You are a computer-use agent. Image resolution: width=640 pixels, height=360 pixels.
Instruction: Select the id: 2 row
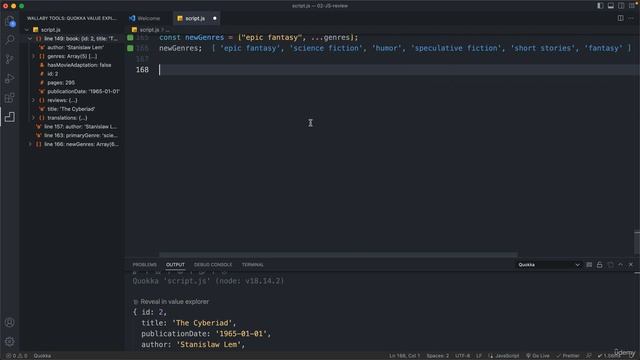[72, 74]
